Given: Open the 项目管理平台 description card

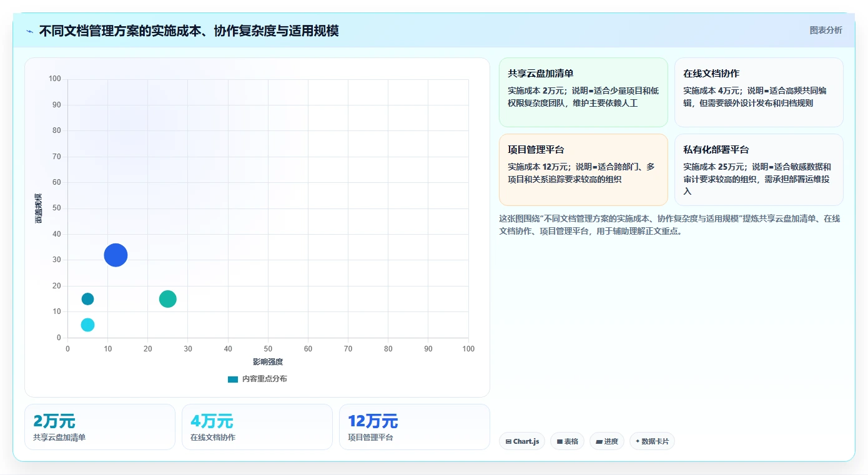Looking at the screenshot, I should pyautogui.click(x=583, y=170).
